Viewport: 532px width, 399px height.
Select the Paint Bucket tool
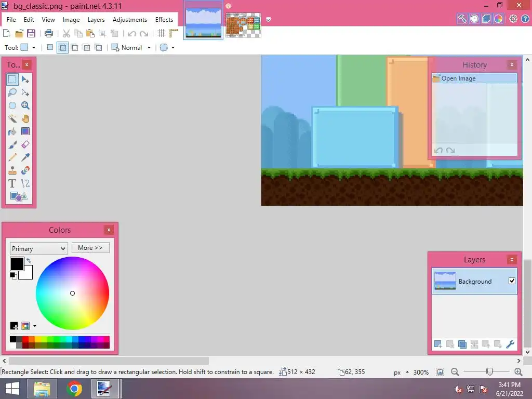point(12,131)
